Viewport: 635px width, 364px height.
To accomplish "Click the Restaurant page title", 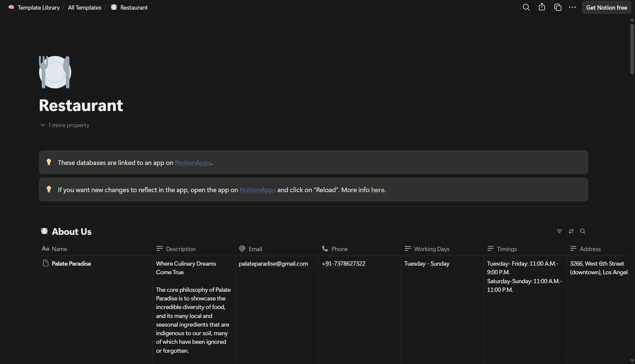I will click(81, 105).
